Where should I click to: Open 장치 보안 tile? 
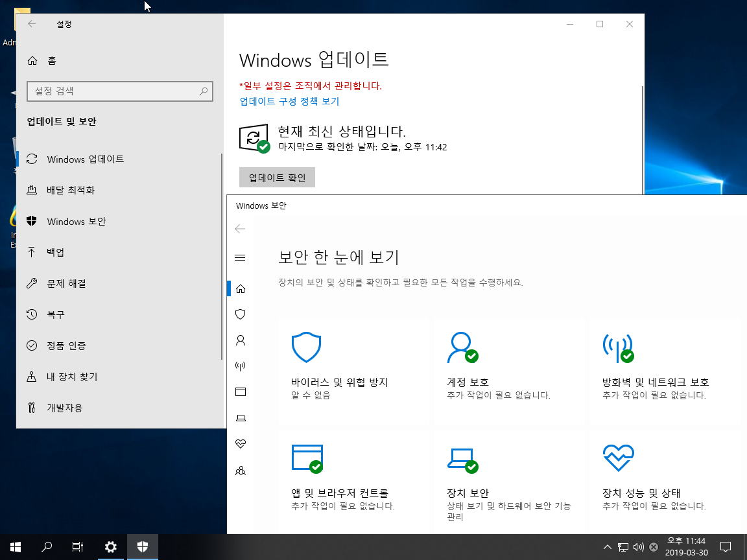tap(509, 482)
